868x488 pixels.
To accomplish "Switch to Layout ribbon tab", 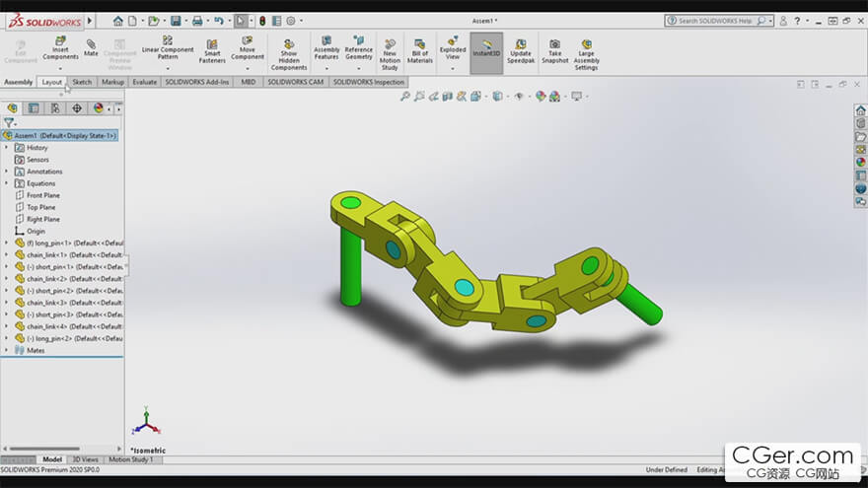I will [52, 82].
